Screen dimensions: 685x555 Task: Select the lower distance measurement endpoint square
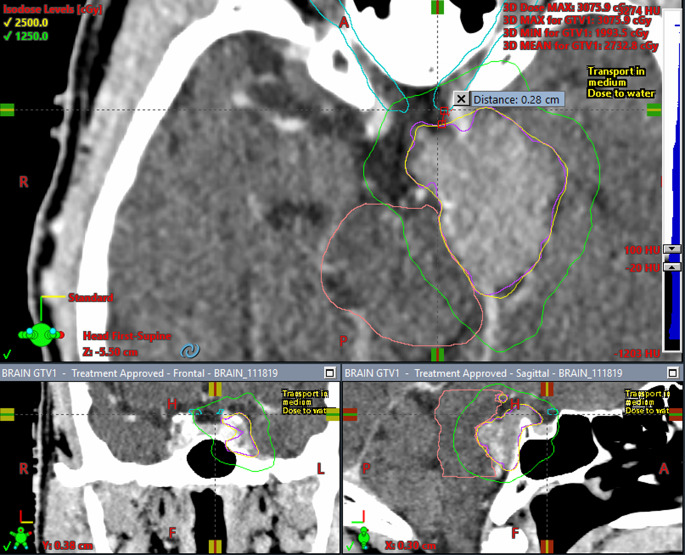tap(442, 125)
